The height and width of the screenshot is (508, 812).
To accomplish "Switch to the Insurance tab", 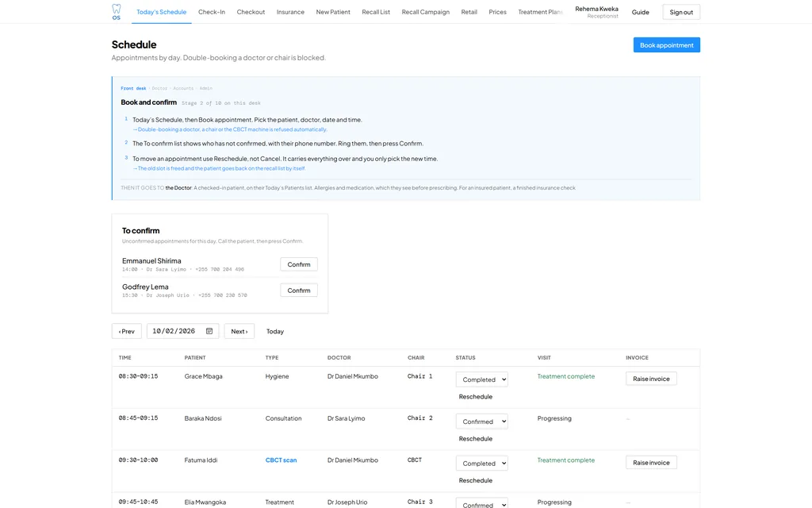I will tap(290, 12).
